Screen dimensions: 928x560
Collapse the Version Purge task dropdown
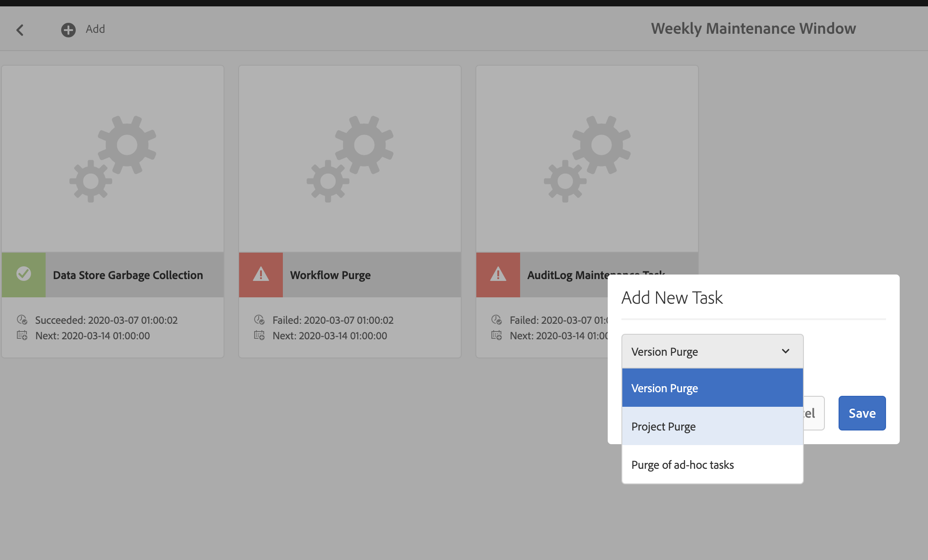pos(703,352)
